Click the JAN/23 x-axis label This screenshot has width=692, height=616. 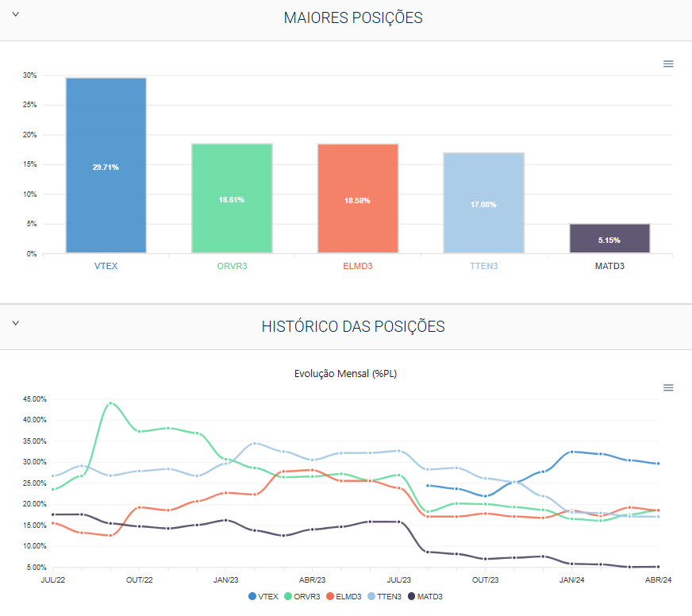click(x=226, y=580)
